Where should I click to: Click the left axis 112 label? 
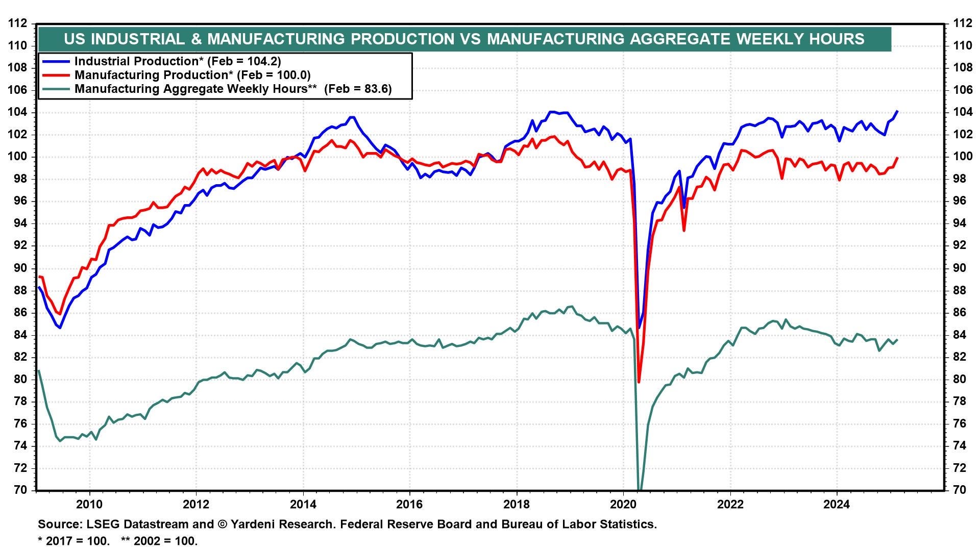pos(18,23)
